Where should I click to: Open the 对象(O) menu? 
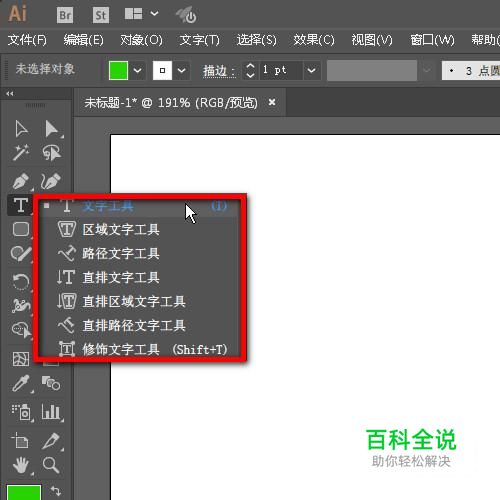click(x=141, y=40)
